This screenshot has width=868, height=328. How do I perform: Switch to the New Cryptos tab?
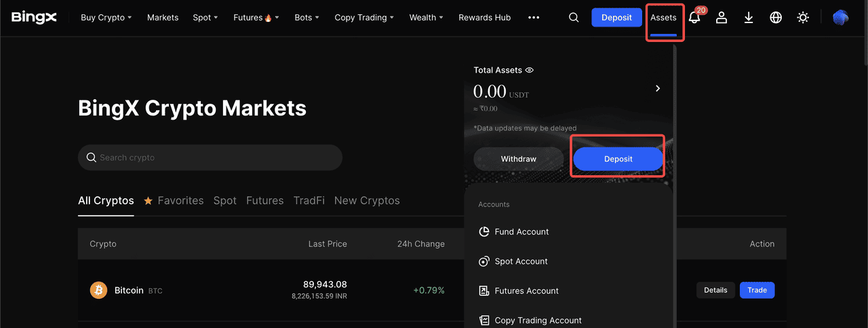pyautogui.click(x=367, y=201)
